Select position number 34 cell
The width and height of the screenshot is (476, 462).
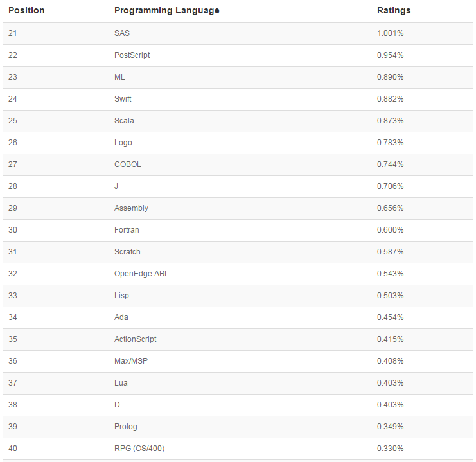(x=13, y=317)
